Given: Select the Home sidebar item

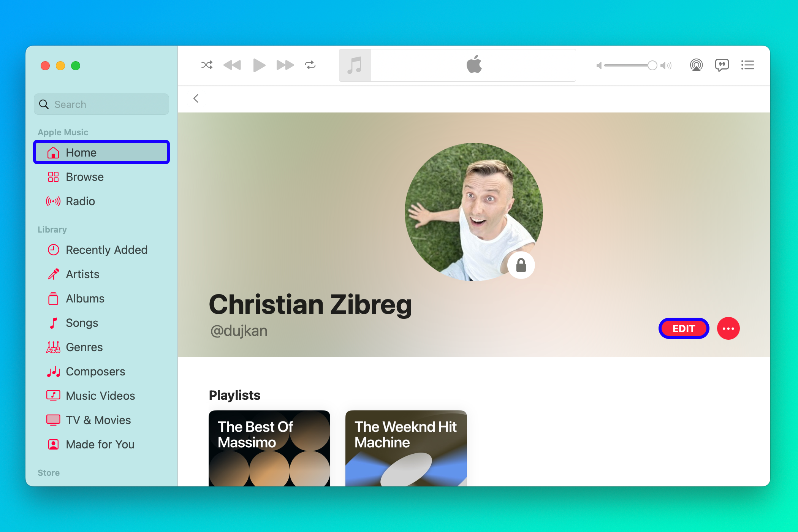Looking at the screenshot, I should point(102,153).
